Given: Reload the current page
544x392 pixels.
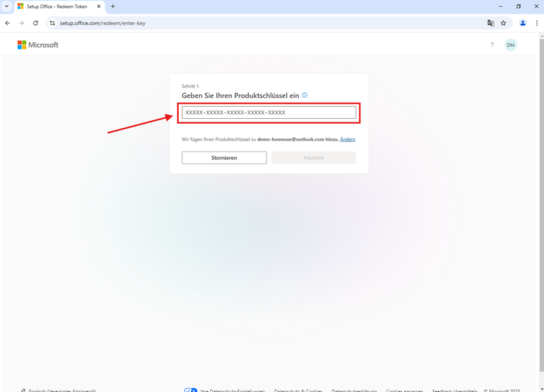Looking at the screenshot, I should [35, 23].
